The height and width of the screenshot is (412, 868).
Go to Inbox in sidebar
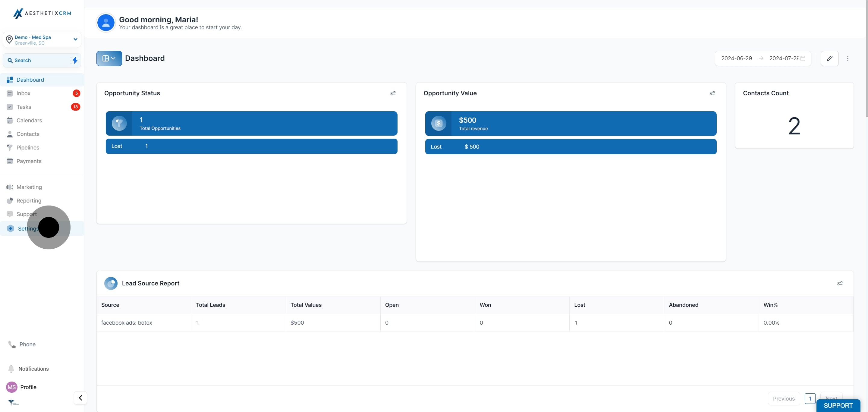tap(23, 93)
